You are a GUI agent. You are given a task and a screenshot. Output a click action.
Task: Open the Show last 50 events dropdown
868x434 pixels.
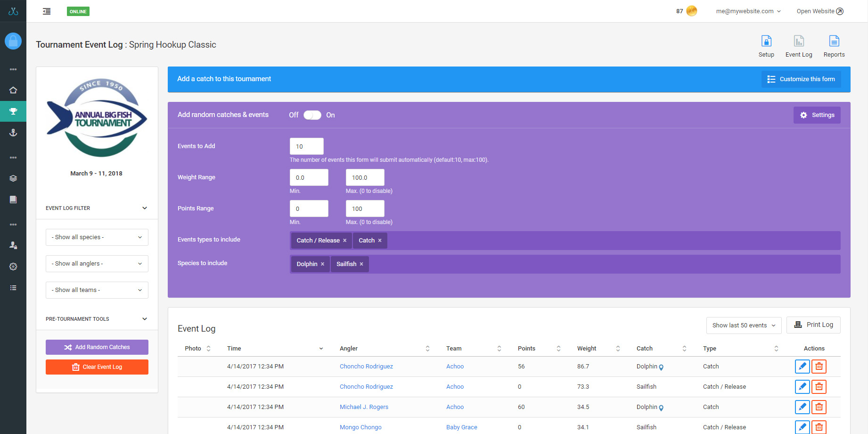[x=744, y=325]
